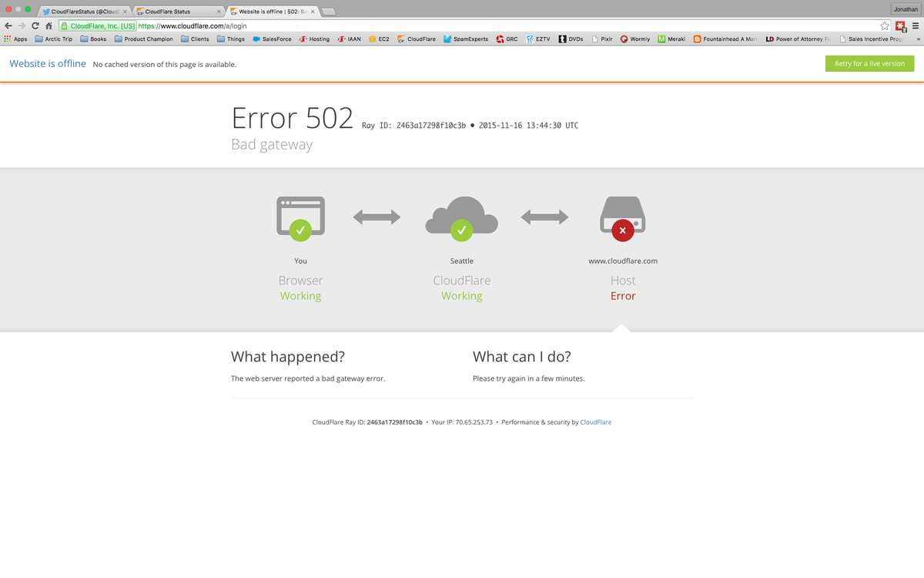Click the red Error status text

623,296
